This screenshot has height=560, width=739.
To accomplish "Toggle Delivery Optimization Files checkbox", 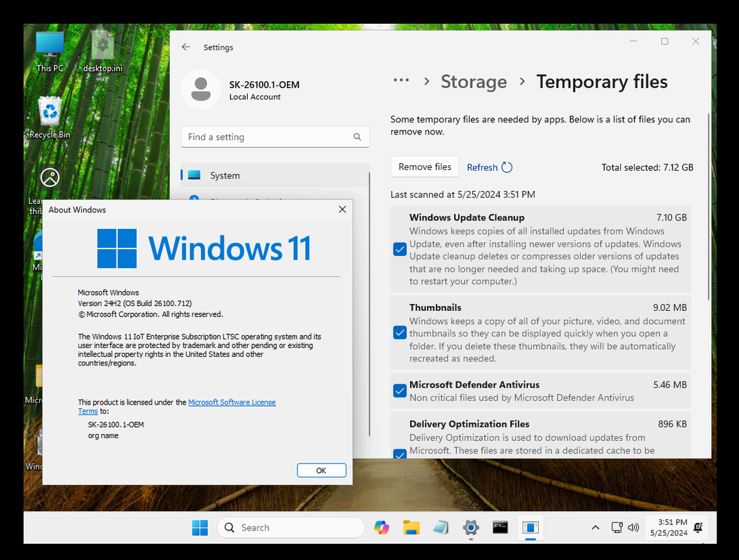I will (x=400, y=454).
